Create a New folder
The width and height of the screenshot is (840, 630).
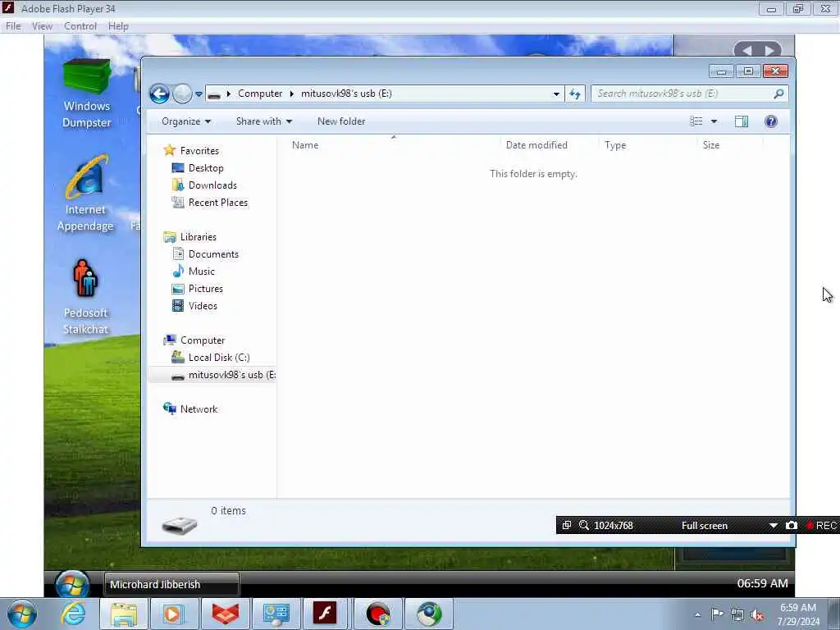tap(341, 121)
